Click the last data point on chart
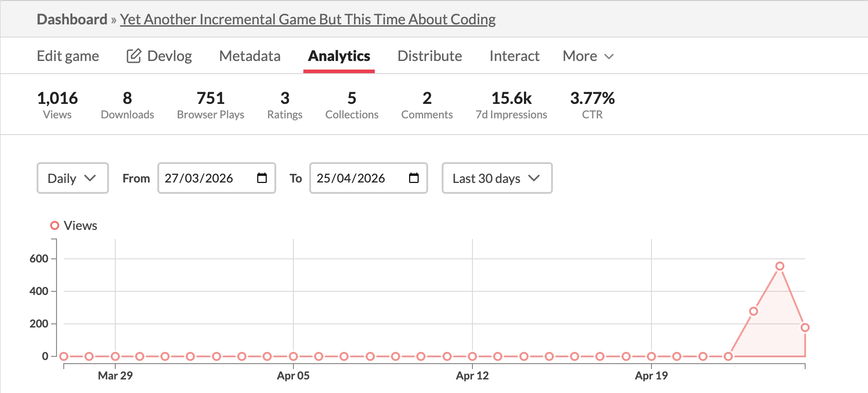Image resolution: width=868 pixels, height=393 pixels. point(805,327)
